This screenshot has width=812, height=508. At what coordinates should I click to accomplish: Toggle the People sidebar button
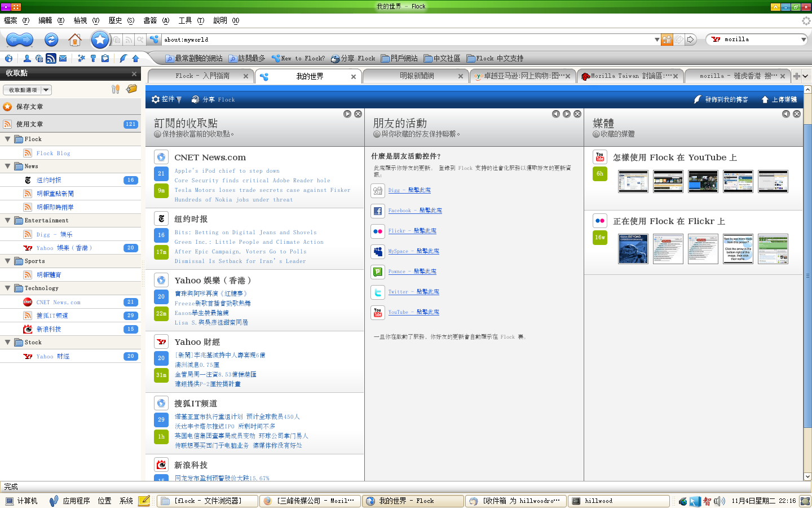point(27,58)
